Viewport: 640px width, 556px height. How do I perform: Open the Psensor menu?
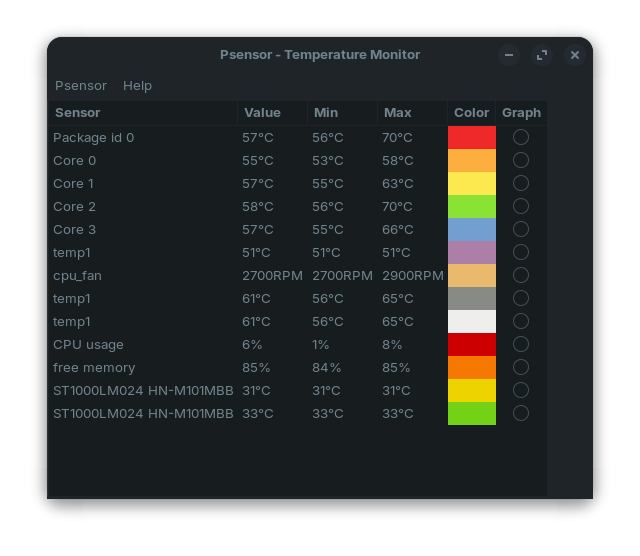pos(81,86)
